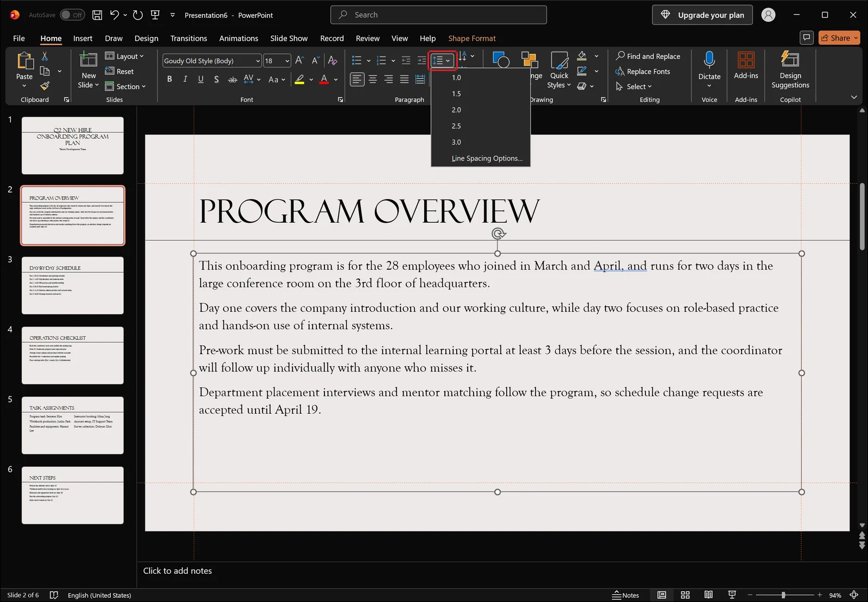The width and height of the screenshot is (868, 602).
Task: Apply the red font color
Action: [324, 79]
